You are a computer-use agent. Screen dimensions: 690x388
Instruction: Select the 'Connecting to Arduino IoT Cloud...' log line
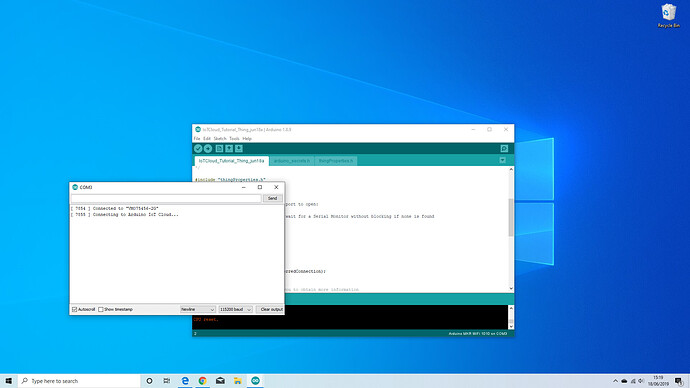pos(125,215)
